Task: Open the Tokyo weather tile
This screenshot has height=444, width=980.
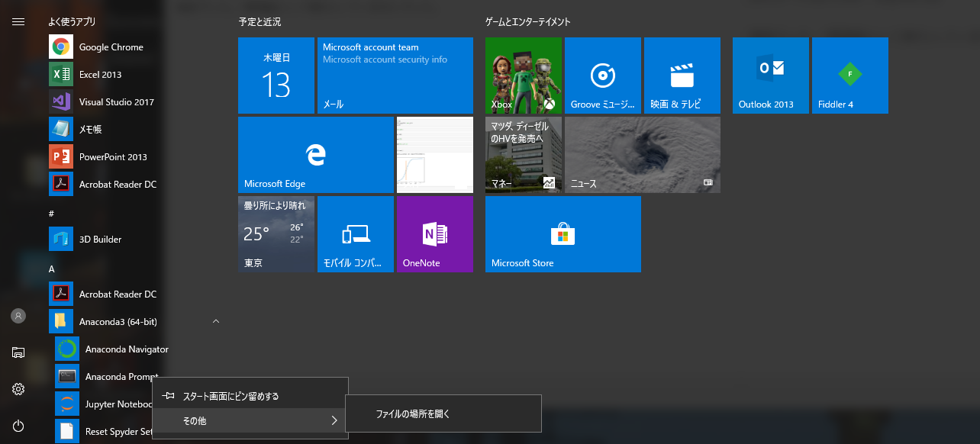Action: (276, 234)
